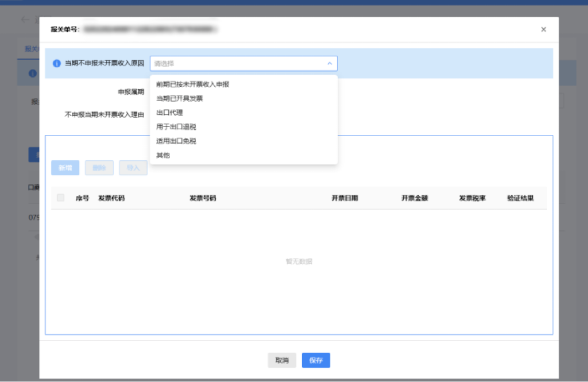Click the 导入 import button

[133, 168]
